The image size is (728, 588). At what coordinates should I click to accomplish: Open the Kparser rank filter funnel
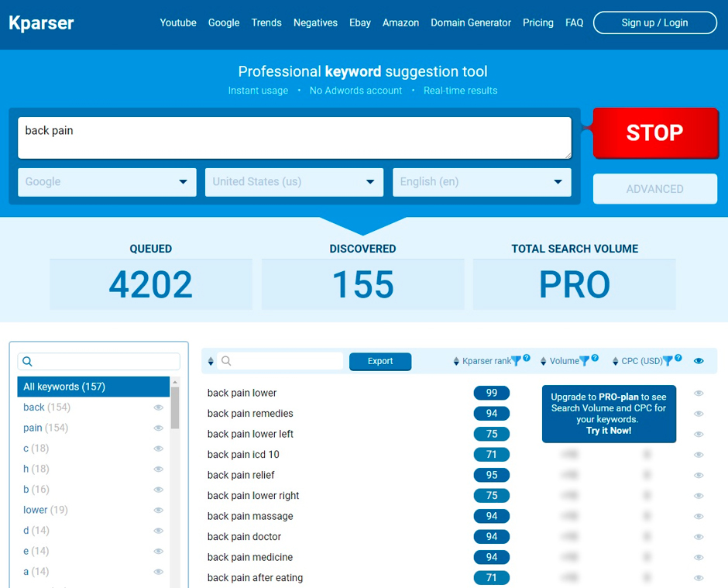516,361
